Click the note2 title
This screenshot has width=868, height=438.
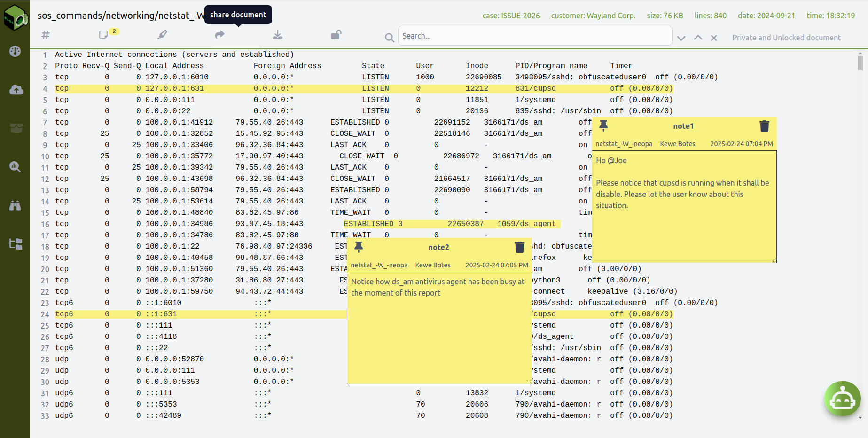click(438, 247)
